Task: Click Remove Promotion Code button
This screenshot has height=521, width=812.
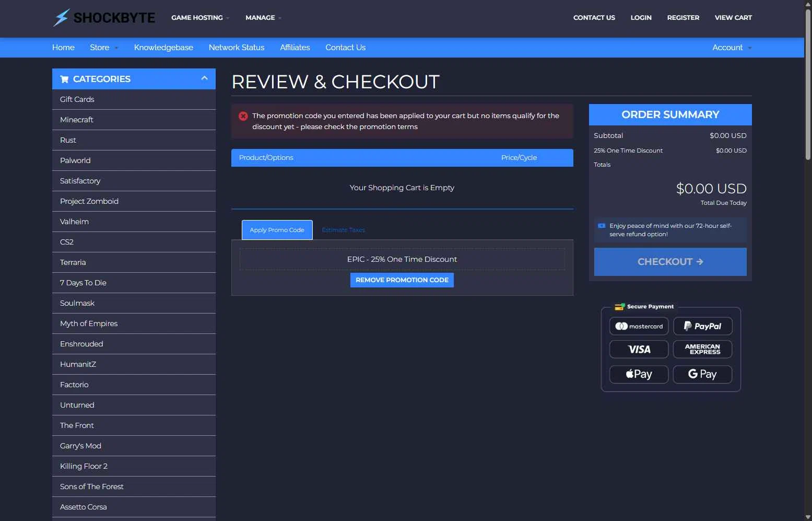Action: coord(402,280)
